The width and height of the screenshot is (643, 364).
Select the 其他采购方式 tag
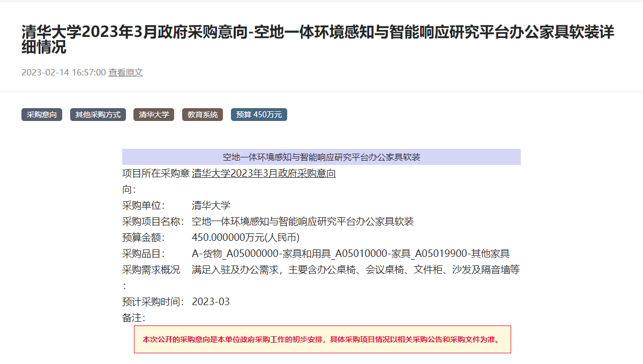click(98, 115)
